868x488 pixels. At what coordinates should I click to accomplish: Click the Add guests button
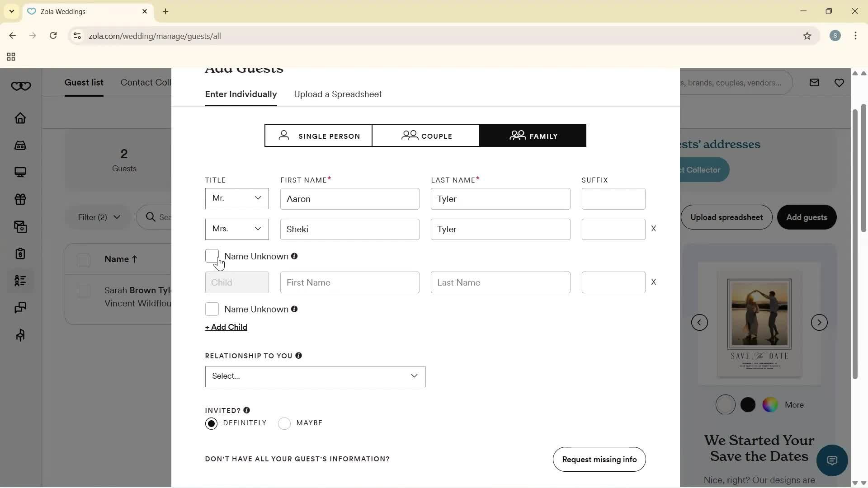(x=807, y=217)
